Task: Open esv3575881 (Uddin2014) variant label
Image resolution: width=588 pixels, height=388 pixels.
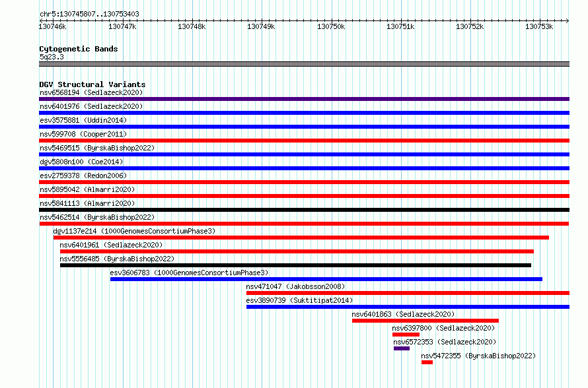Action: 83,120
